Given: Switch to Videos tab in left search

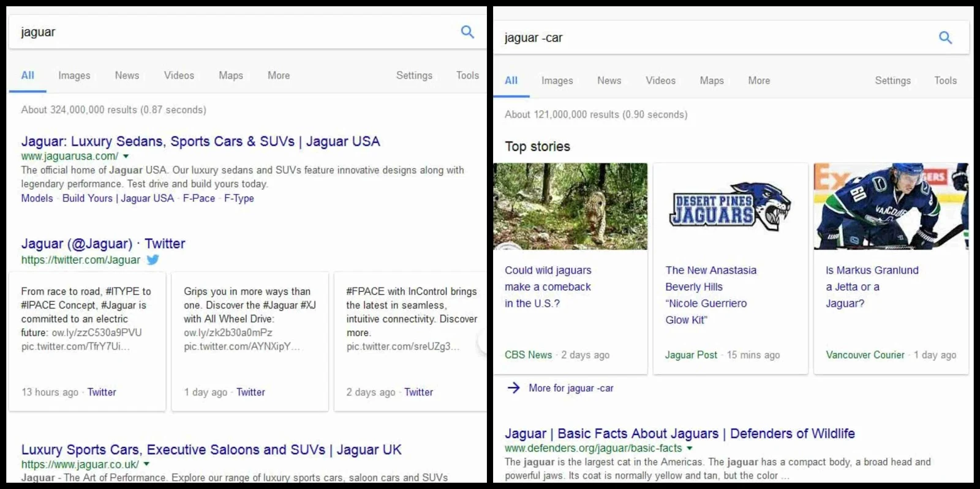Looking at the screenshot, I should click(179, 75).
